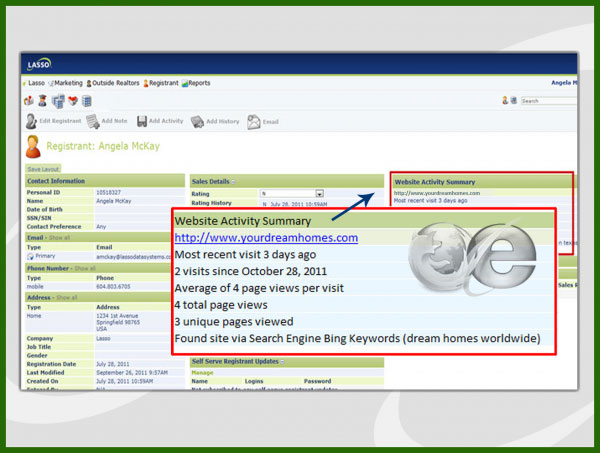The height and width of the screenshot is (453, 600).
Task: Click the amckay@lassodatasystems email address
Action: pos(134,257)
